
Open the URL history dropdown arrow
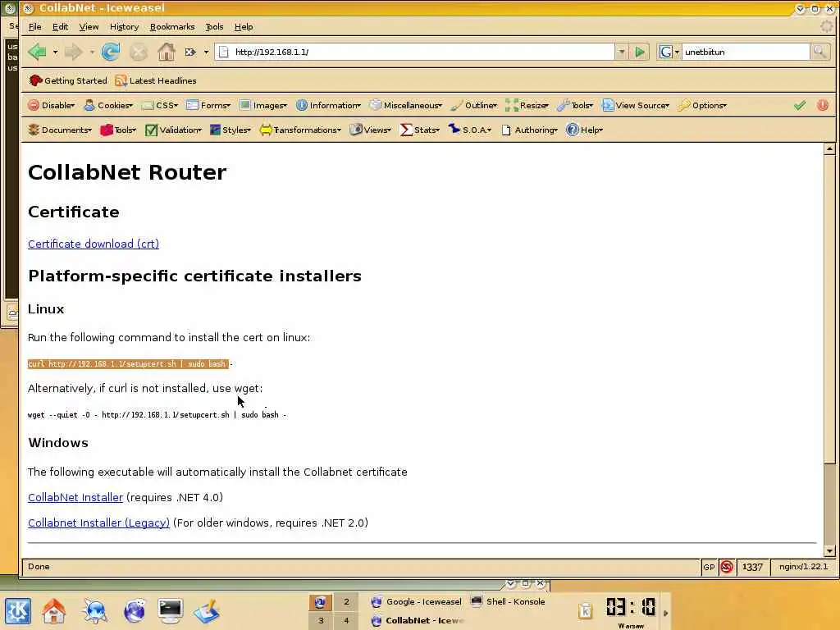point(622,52)
